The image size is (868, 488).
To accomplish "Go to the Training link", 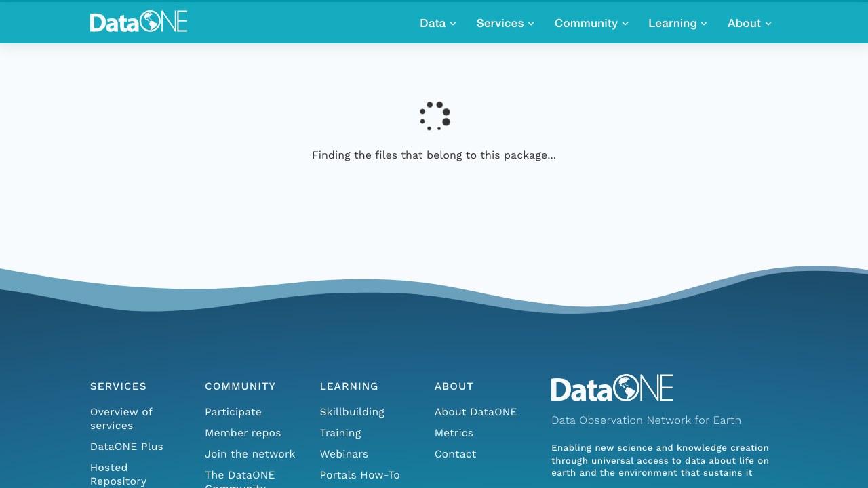I will click(x=340, y=433).
